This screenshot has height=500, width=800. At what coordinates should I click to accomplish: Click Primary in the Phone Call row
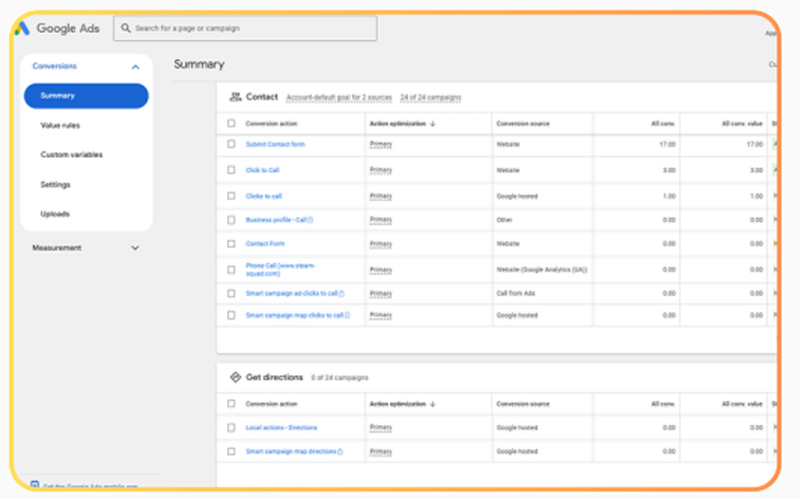point(381,270)
